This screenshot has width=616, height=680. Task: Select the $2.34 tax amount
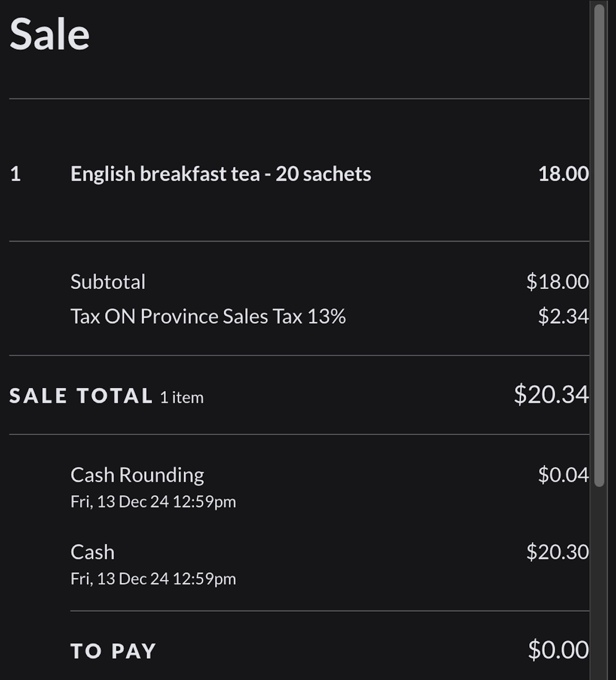tap(563, 317)
